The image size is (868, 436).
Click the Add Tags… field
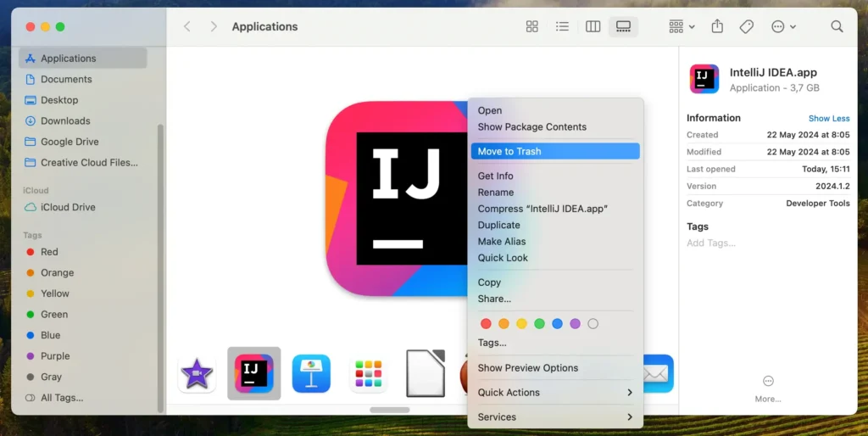point(711,243)
